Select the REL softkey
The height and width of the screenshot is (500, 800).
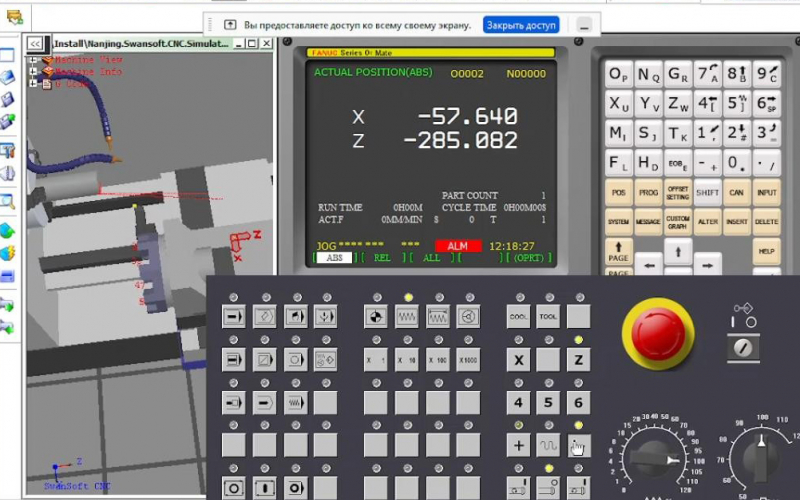382,258
